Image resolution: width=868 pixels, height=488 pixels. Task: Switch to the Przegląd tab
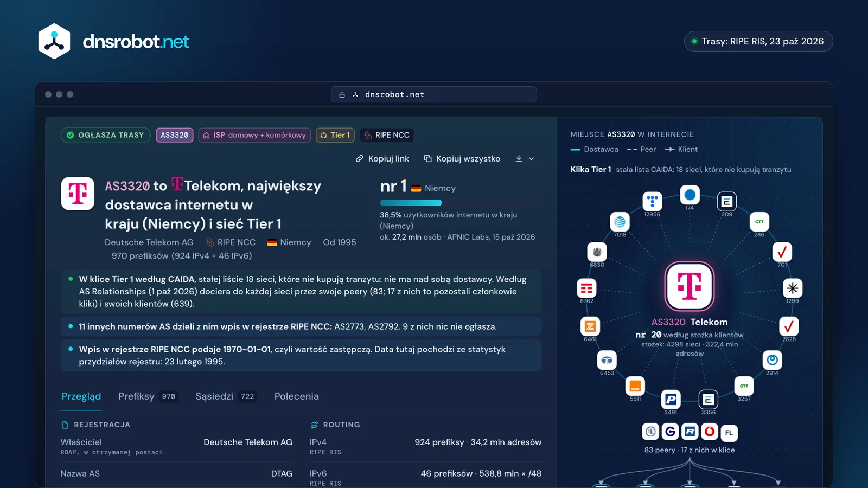click(x=81, y=396)
